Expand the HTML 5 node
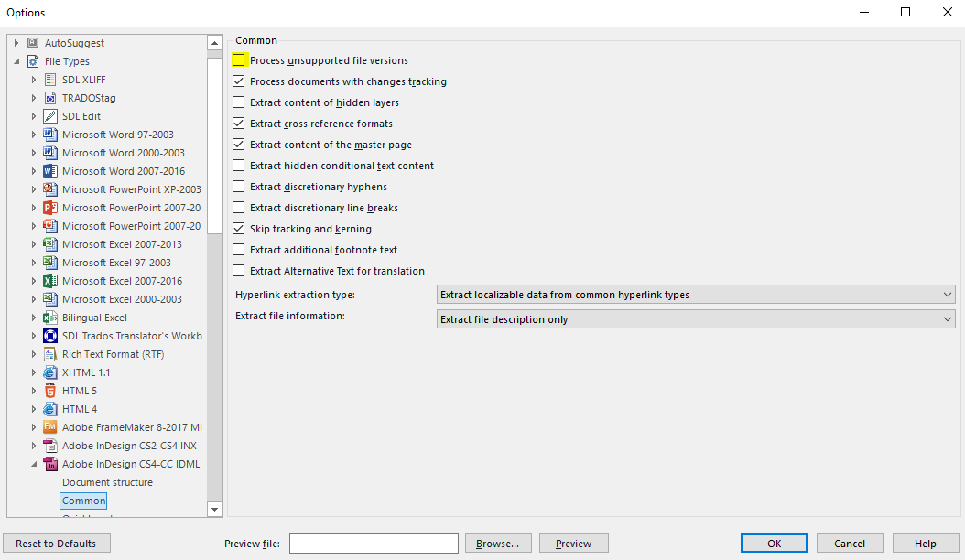Viewport: 965px width, 560px height. coord(34,391)
